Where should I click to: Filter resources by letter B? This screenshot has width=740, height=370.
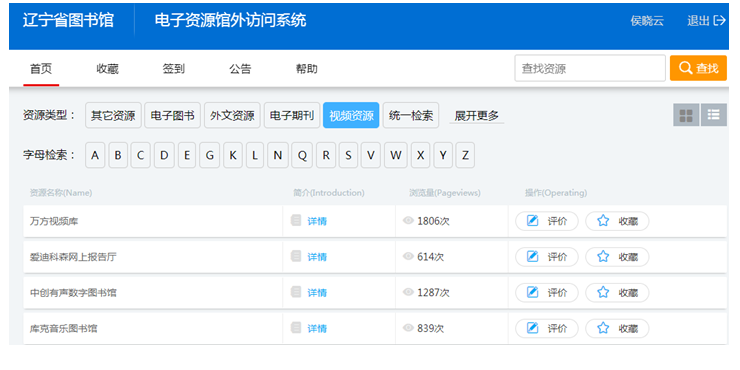(118, 155)
